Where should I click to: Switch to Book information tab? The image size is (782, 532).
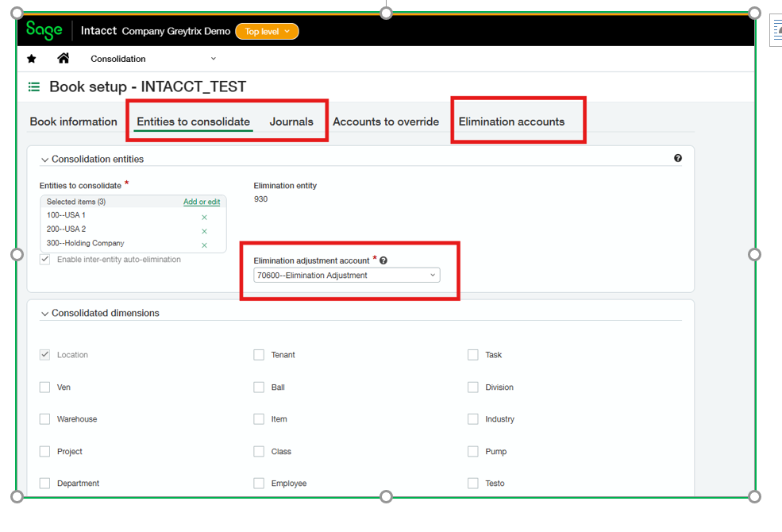[73, 121]
